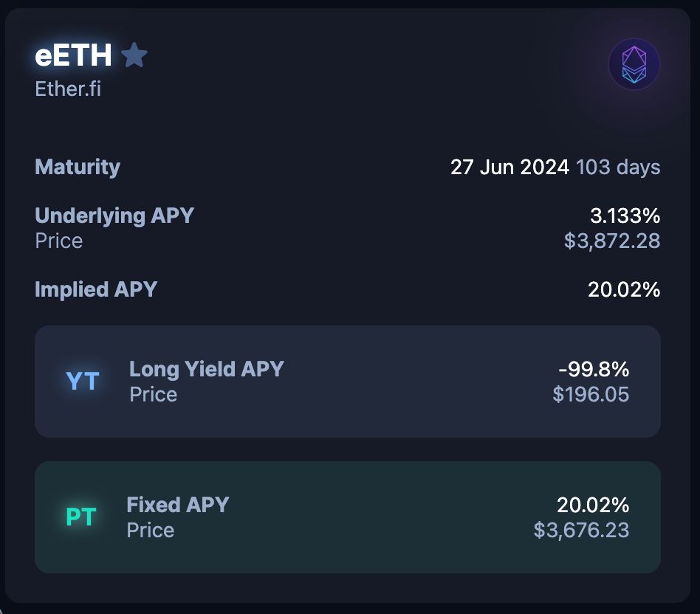Click the $196.05 YT price

tap(591, 394)
